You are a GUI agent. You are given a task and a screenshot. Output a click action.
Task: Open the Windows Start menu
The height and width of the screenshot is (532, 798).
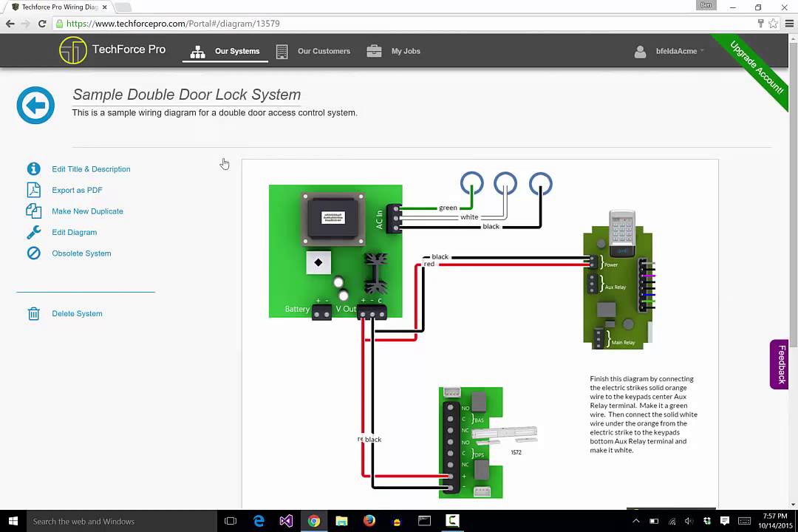tap(13, 521)
